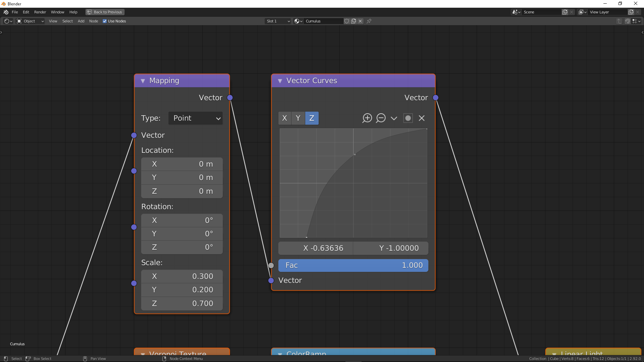Browse materials with the sphere icon

pos(298,21)
